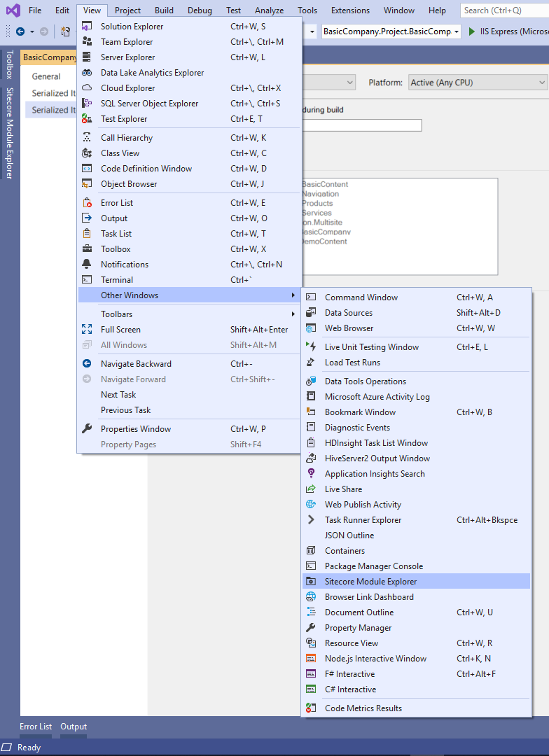
Task: Click the Error List icon in the menu
Action: (x=87, y=202)
